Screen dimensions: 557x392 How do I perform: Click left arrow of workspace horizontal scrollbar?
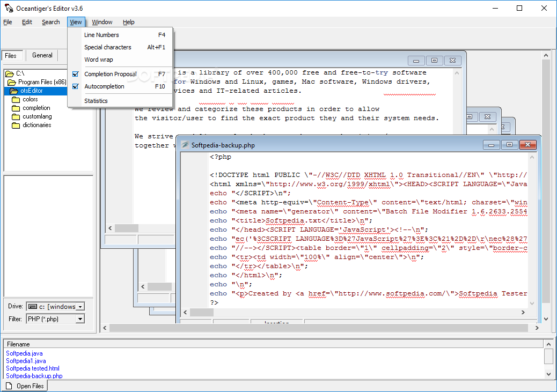pyautogui.click(x=105, y=328)
